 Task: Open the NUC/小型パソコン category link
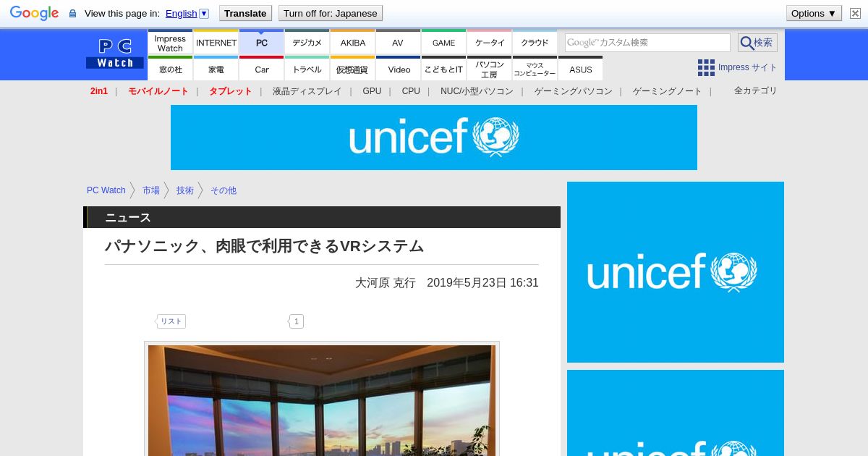(x=477, y=91)
